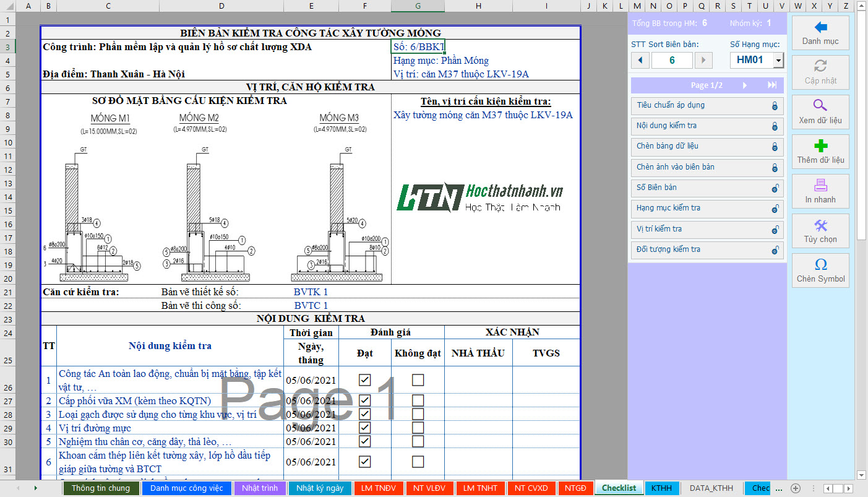Click the STT Sort Biên bản number field
Screen dimensions: 868x497
coord(672,61)
